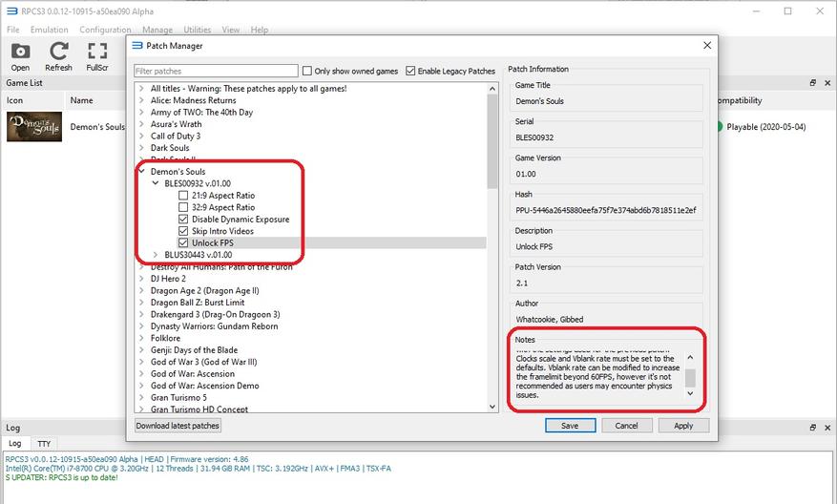Select the Demon's Souls game thumbnail
Viewport: 837px width, 504px height.
[x=34, y=127]
